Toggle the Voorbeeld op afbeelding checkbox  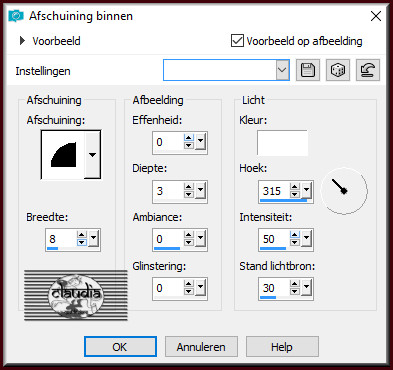pyautogui.click(x=237, y=41)
